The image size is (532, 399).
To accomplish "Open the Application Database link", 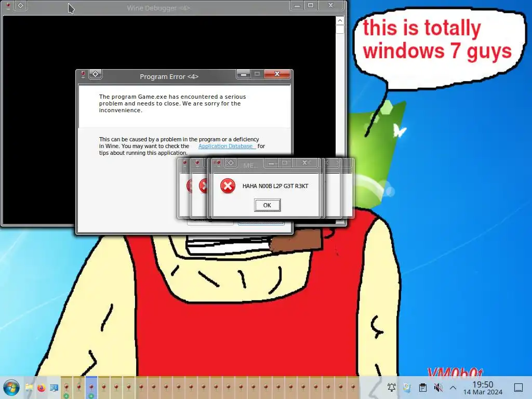I will pos(227,146).
